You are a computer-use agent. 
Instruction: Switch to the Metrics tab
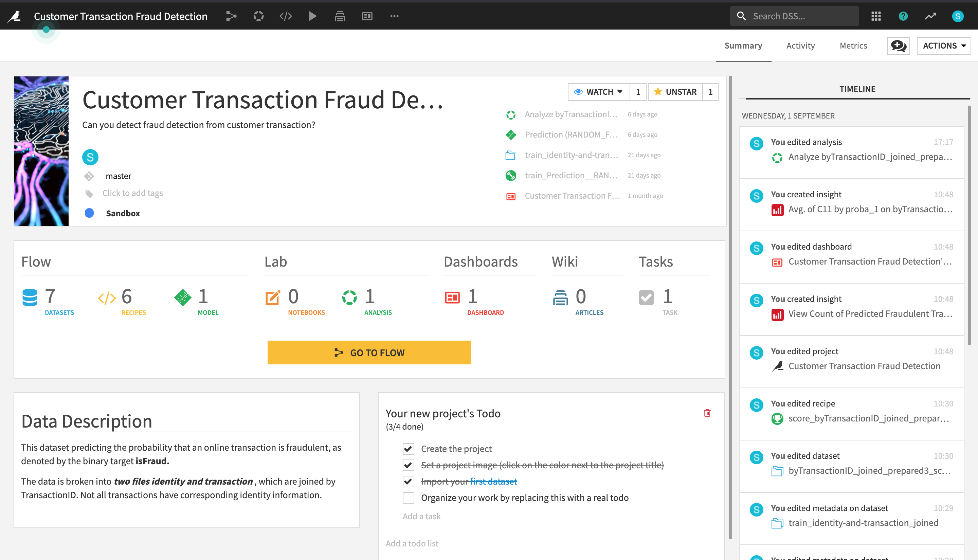853,46
